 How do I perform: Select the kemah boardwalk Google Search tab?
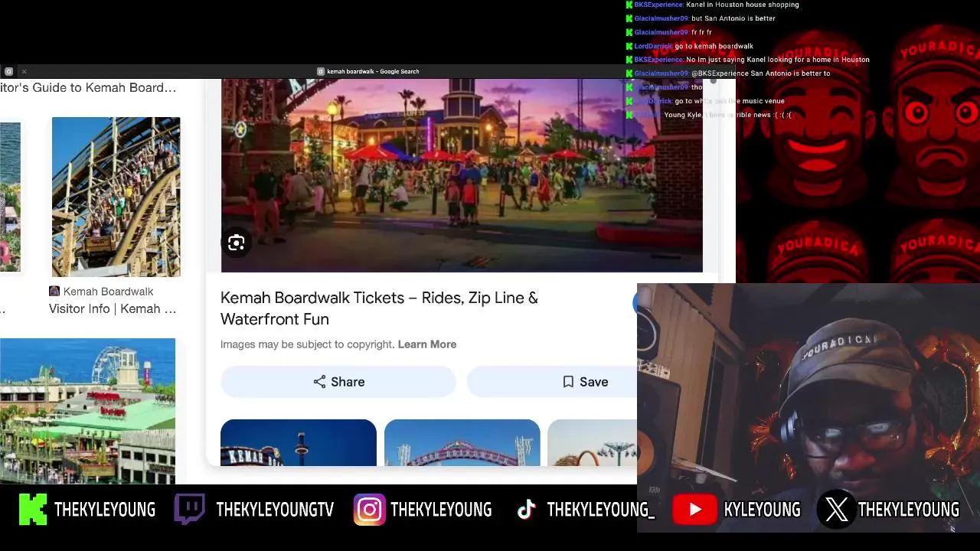[368, 71]
